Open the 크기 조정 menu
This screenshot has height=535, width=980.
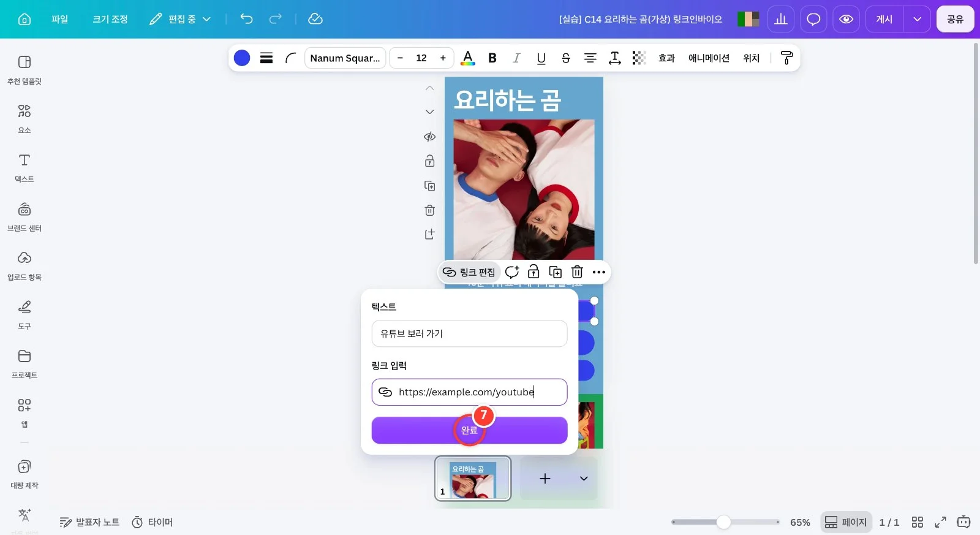point(110,19)
